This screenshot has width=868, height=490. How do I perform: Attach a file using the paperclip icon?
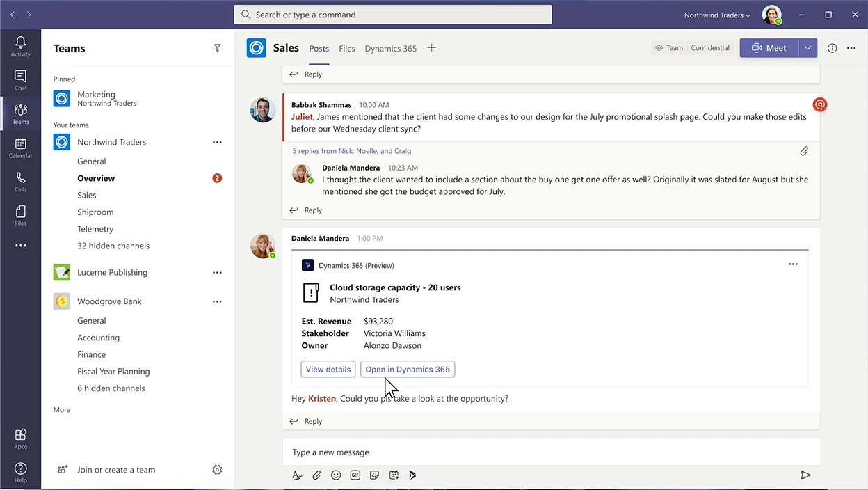[316, 475]
